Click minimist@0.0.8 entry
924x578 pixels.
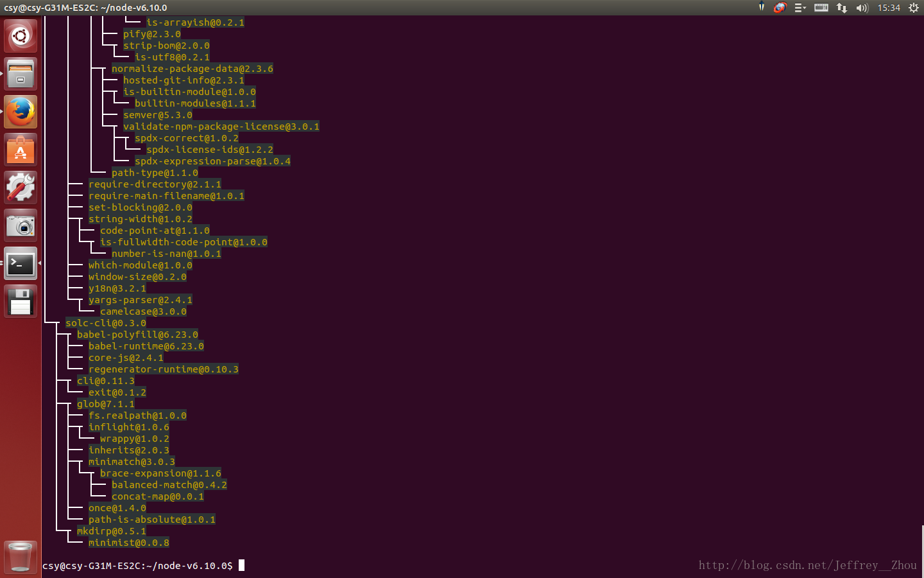tap(129, 543)
